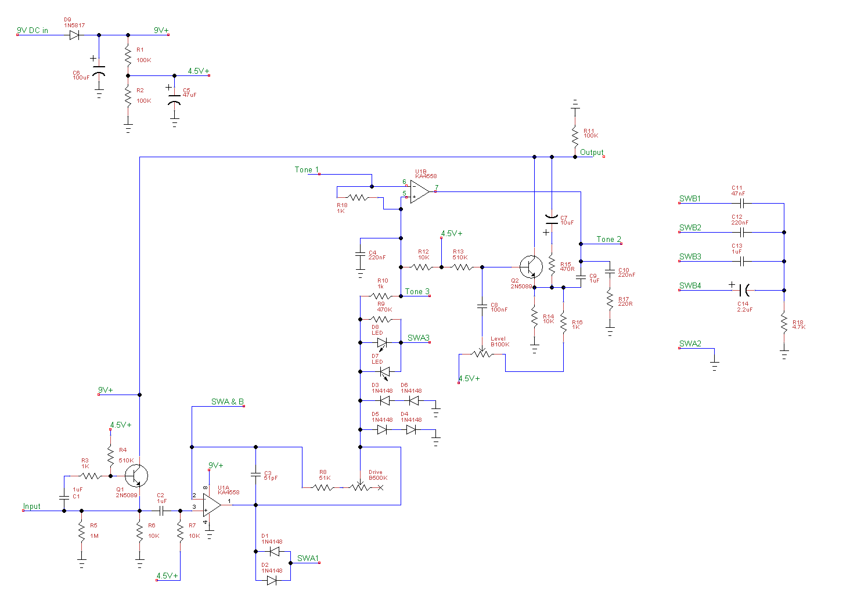Image resolution: width=868 pixels, height=615 pixels.
Task: Select the R14 10K resistor
Action: [x=534, y=316]
